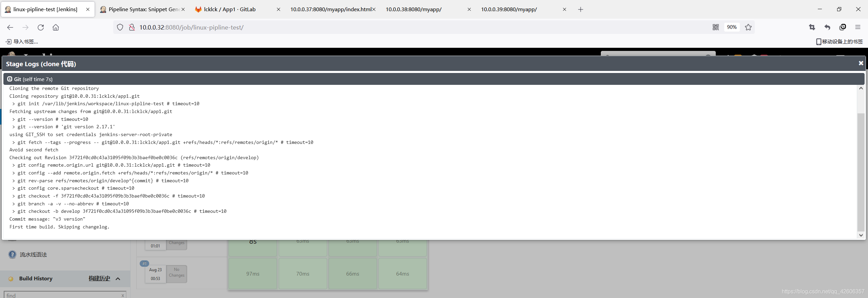Open QR code generator icon

click(x=715, y=27)
